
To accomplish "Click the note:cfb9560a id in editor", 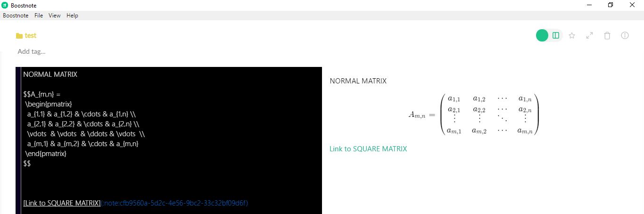I will pos(174,203).
